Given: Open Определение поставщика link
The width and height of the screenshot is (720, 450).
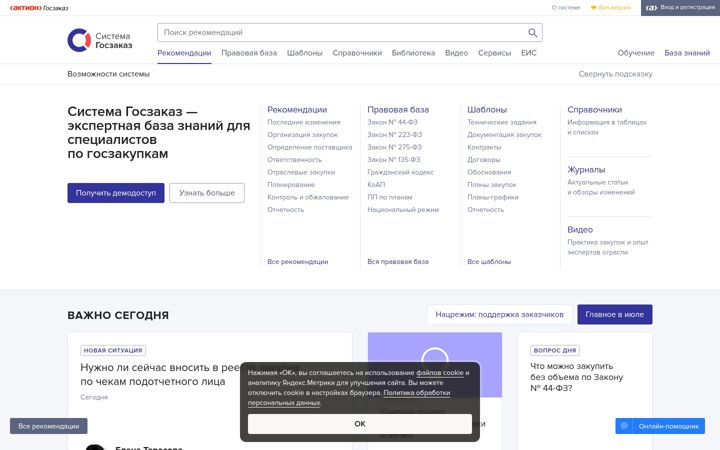Looking at the screenshot, I should [309, 147].
